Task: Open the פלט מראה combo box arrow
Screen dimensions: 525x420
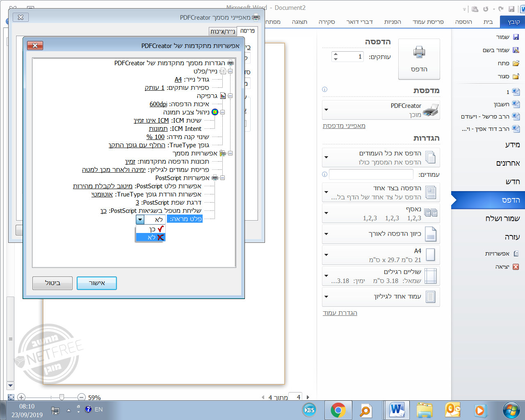Action: coord(140,219)
